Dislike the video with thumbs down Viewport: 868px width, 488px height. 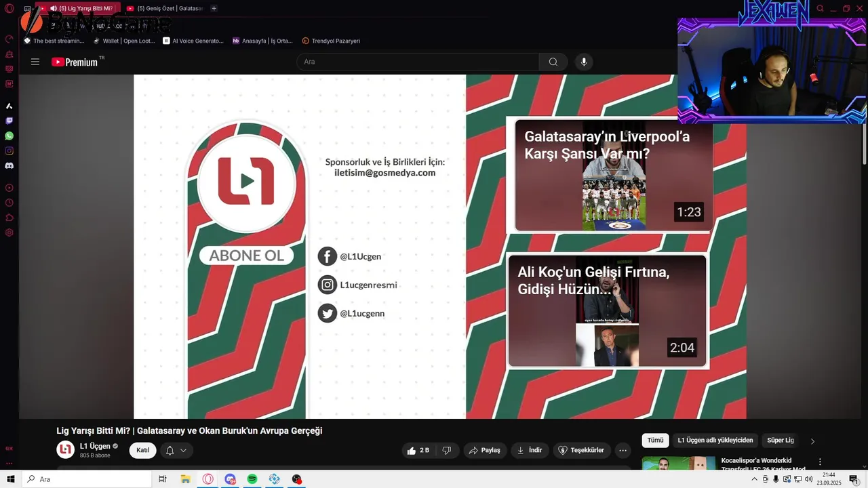(447, 450)
